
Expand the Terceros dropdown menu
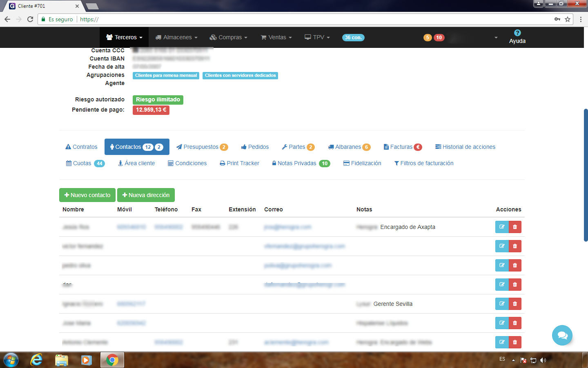click(124, 37)
